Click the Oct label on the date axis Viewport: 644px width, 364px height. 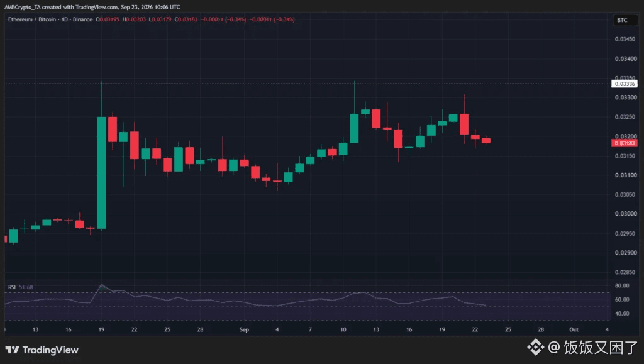(574, 329)
